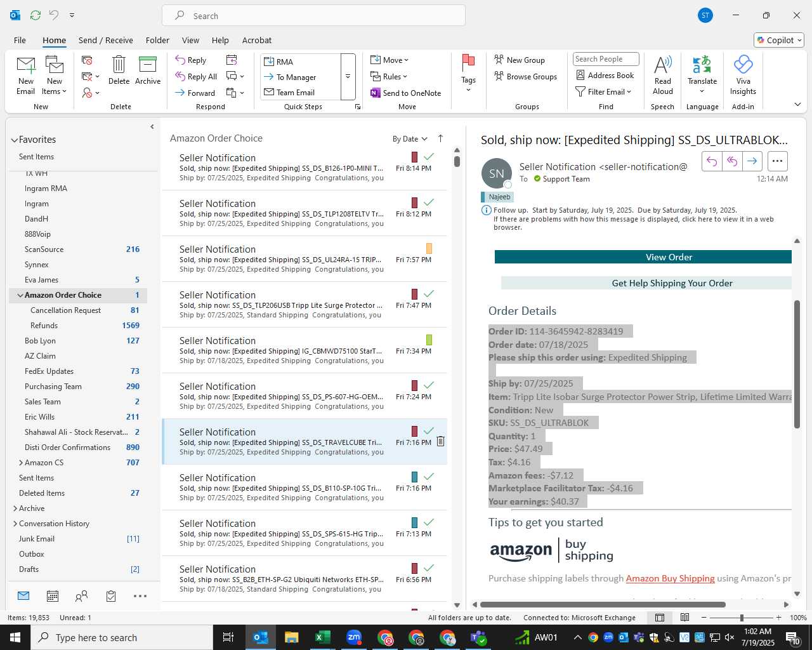Viewport: 812px width, 650px height.
Task: Open the Copilot dropdown
Action: click(x=779, y=40)
